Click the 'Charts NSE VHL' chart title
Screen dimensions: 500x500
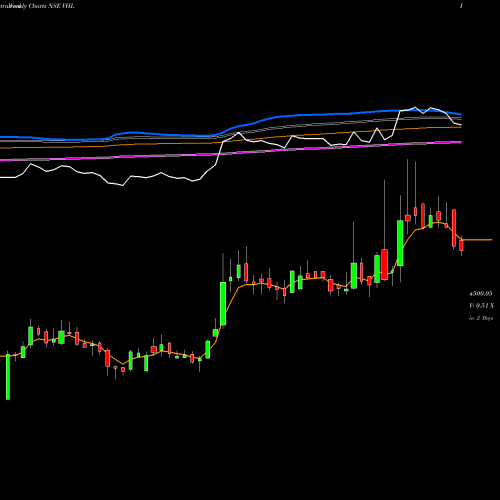coord(52,6)
